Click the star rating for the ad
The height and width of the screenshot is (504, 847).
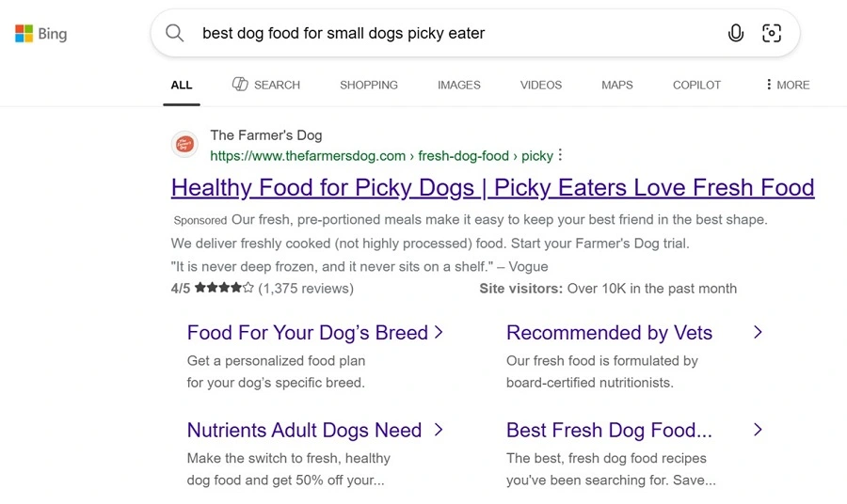point(224,289)
